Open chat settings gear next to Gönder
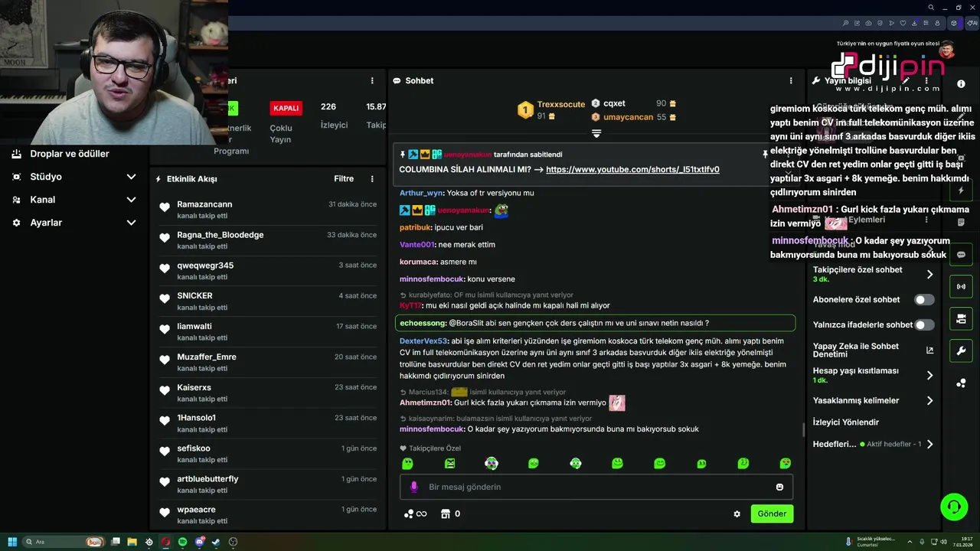 point(737,514)
